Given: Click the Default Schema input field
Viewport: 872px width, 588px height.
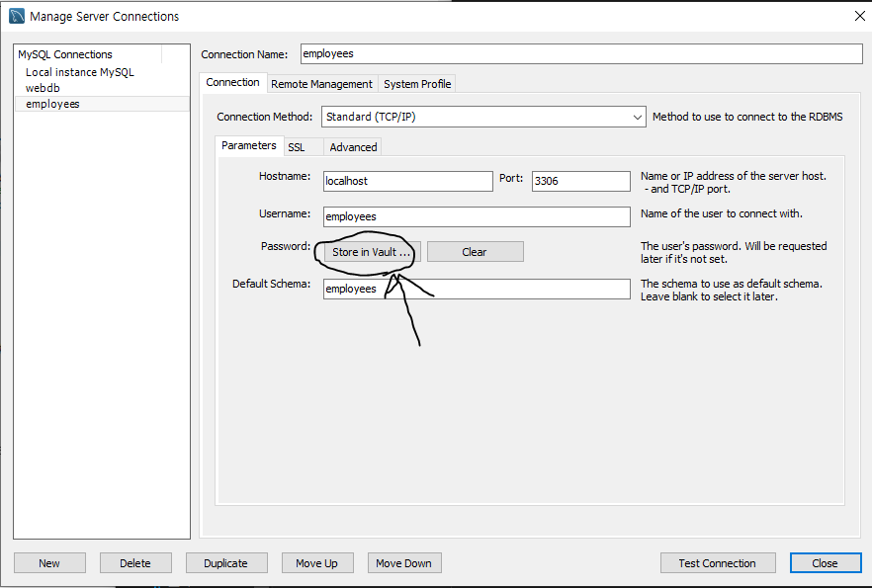Looking at the screenshot, I should coord(477,289).
